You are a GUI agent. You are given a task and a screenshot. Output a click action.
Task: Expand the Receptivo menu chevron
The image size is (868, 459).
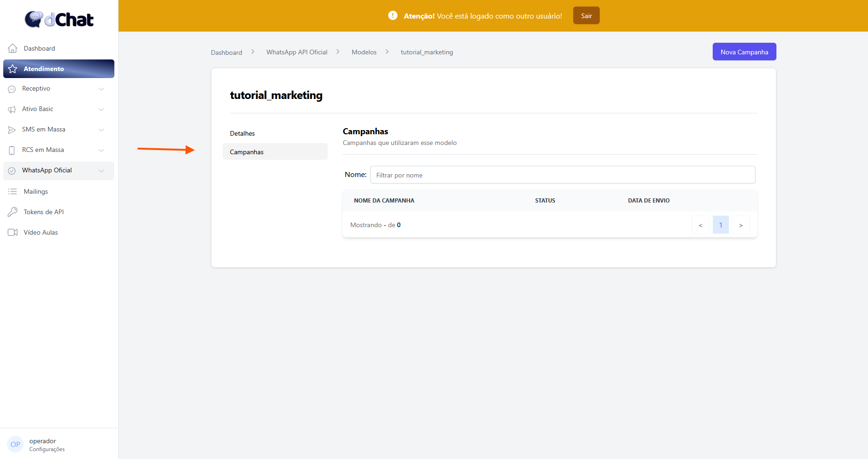click(101, 89)
